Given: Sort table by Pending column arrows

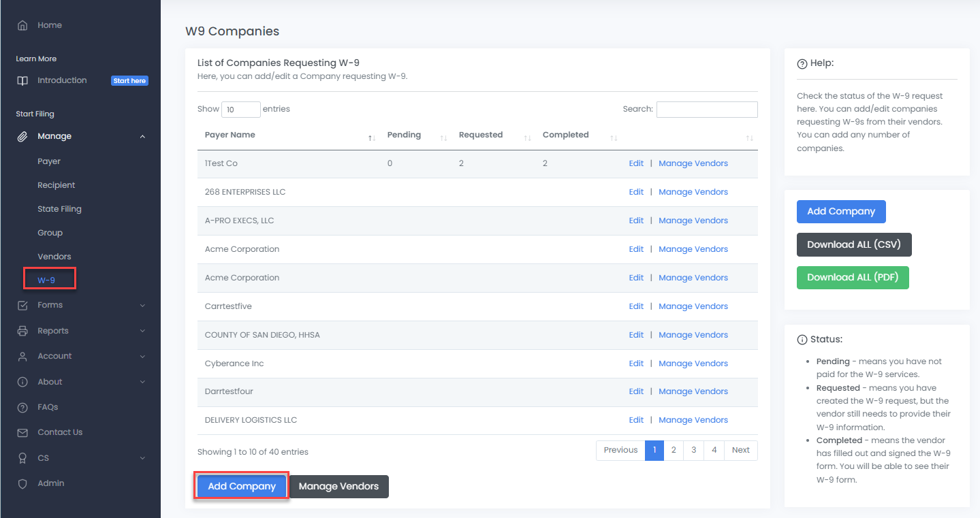Looking at the screenshot, I should tap(443, 138).
